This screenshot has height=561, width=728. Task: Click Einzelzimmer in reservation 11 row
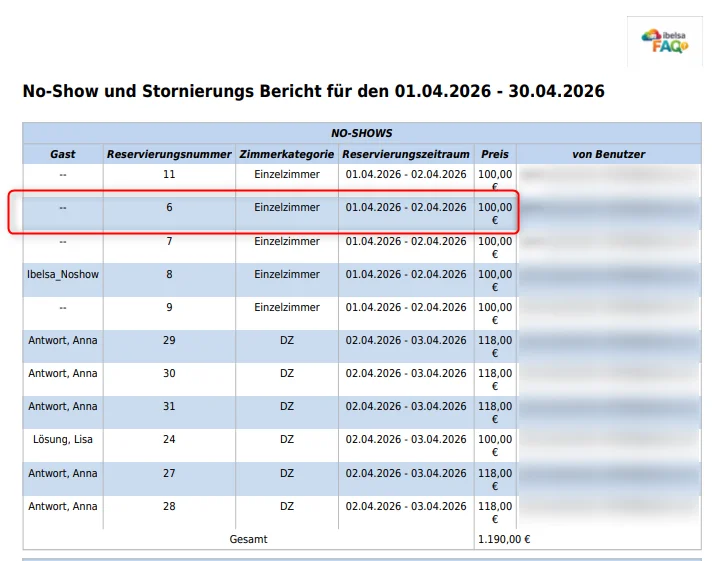[x=287, y=175]
